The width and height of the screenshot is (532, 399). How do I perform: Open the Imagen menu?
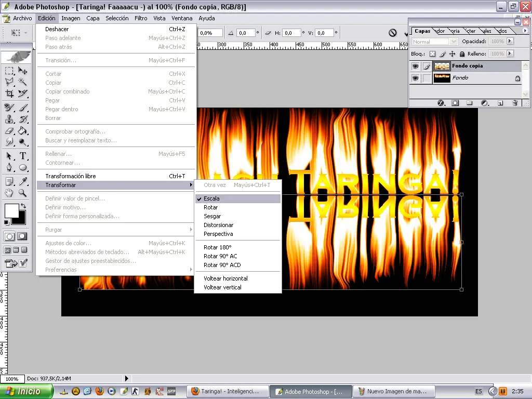coord(71,18)
